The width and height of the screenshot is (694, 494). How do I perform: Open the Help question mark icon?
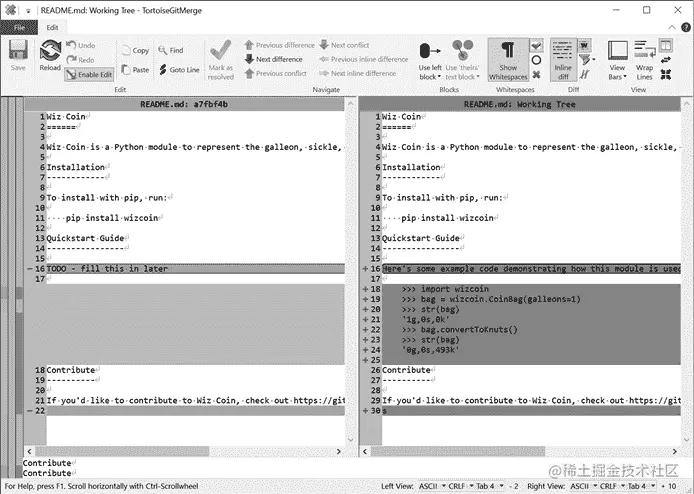point(686,27)
